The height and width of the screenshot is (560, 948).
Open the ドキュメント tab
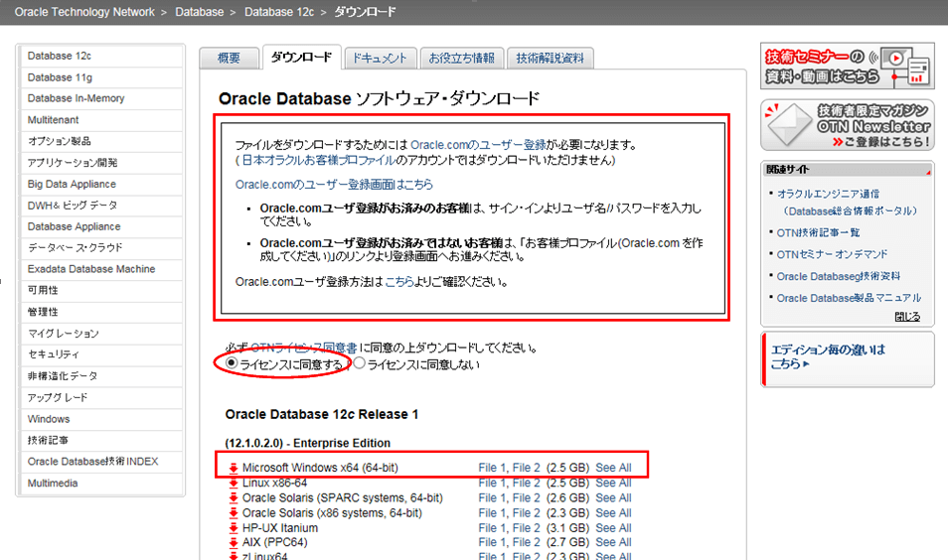click(x=380, y=58)
